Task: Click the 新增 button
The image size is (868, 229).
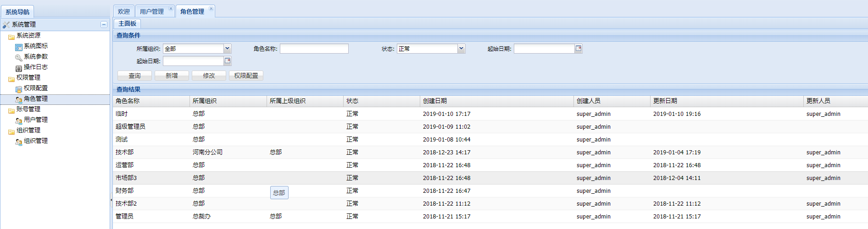Action: pos(172,76)
